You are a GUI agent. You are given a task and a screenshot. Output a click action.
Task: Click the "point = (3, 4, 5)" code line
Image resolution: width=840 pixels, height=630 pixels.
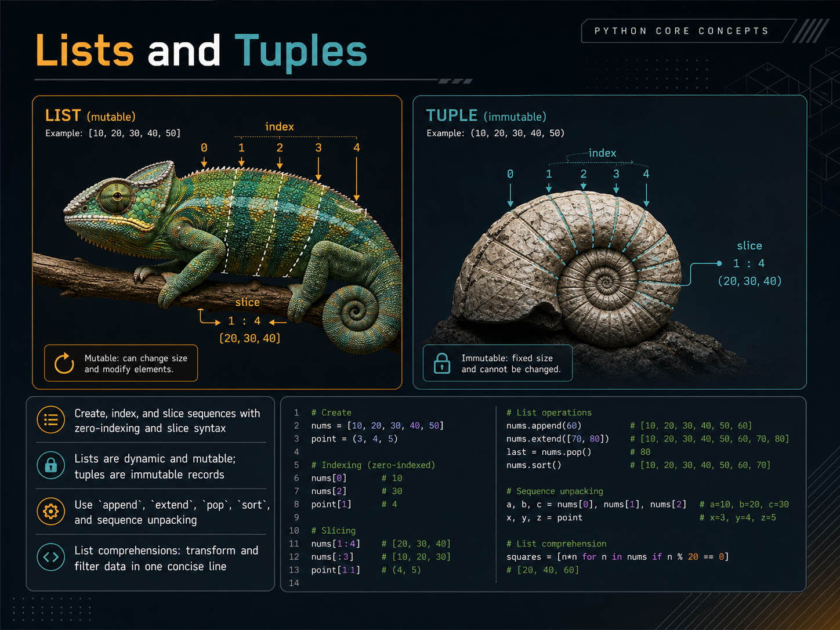[x=354, y=439]
